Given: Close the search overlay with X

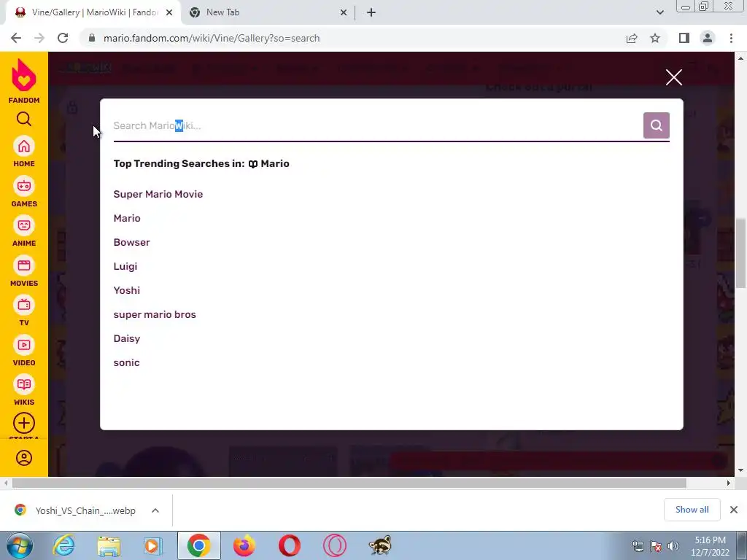Looking at the screenshot, I should tap(673, 77).
